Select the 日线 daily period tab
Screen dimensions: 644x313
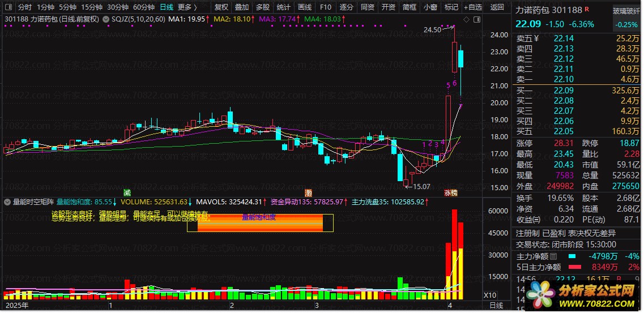click(x=167, y=7)
